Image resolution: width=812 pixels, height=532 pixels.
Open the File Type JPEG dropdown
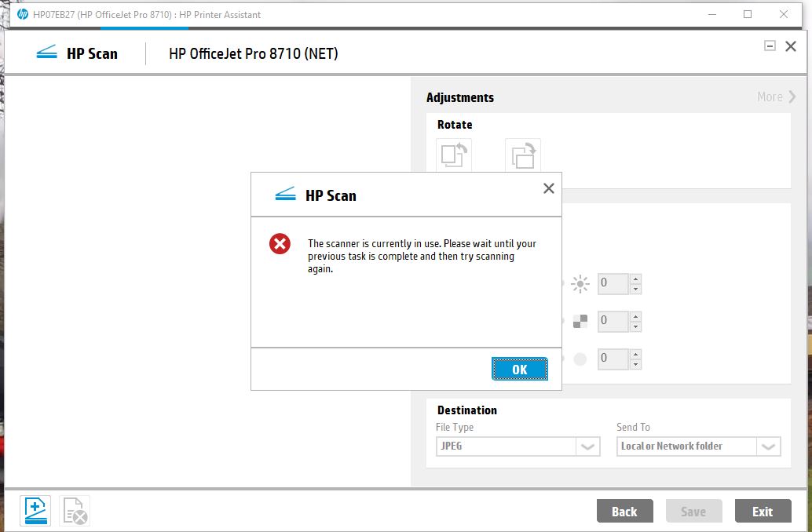coord(518,446)
